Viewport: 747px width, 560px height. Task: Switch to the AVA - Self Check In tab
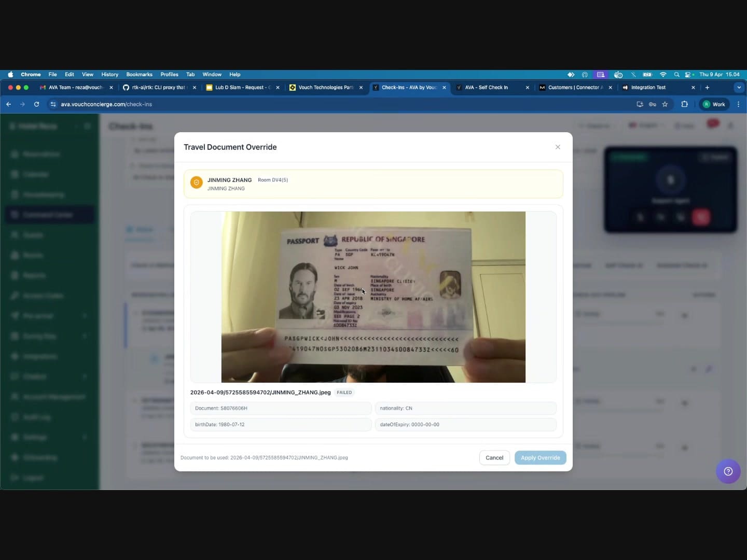pos(488,88)
